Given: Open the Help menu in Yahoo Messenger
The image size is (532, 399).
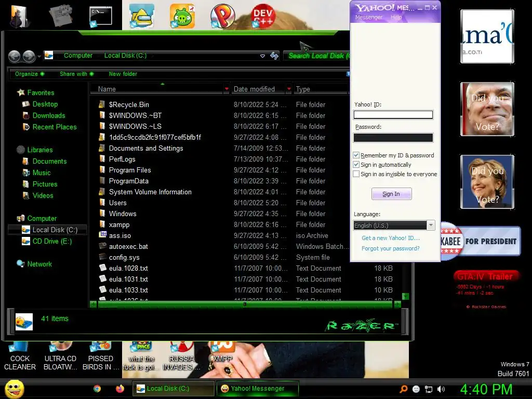Looking at the screenshot, I should click(396, 17).
